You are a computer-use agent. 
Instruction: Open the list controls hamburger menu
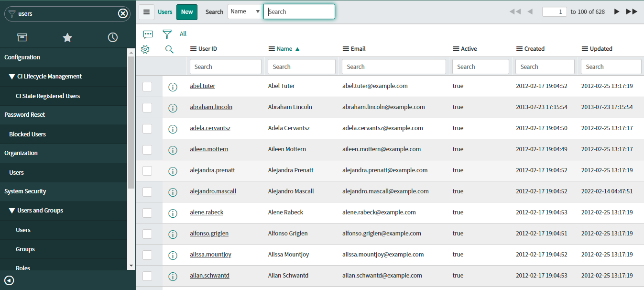click(147, 12)
